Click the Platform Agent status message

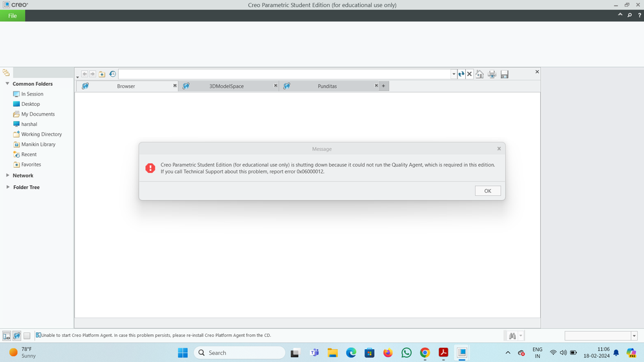[156, 336]
